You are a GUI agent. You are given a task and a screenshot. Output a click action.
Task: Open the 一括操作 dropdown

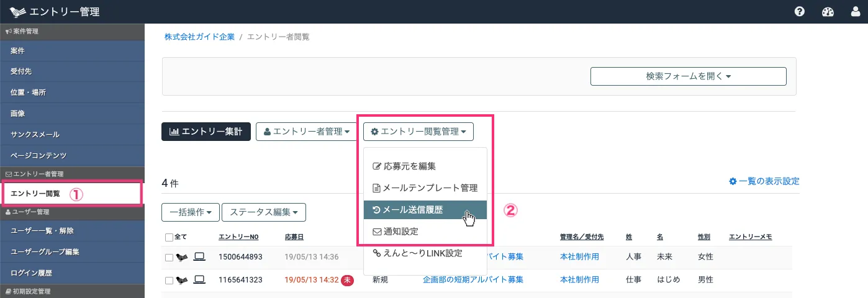point(191,212)
